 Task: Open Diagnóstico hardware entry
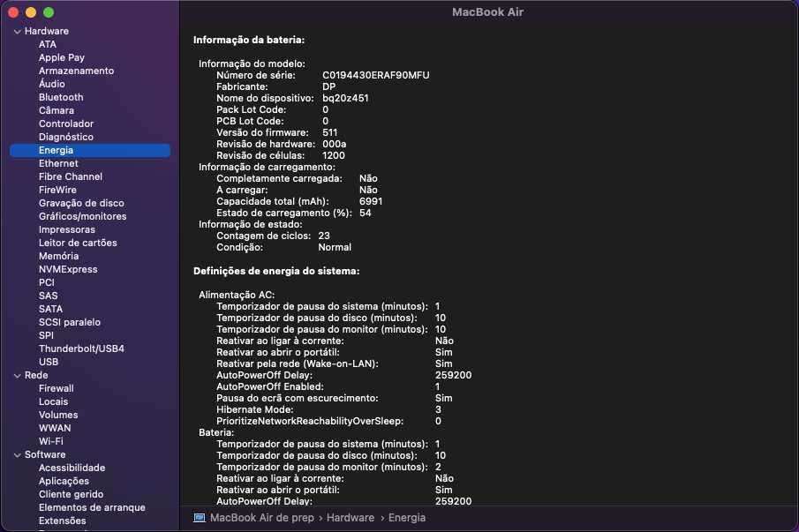66,137
